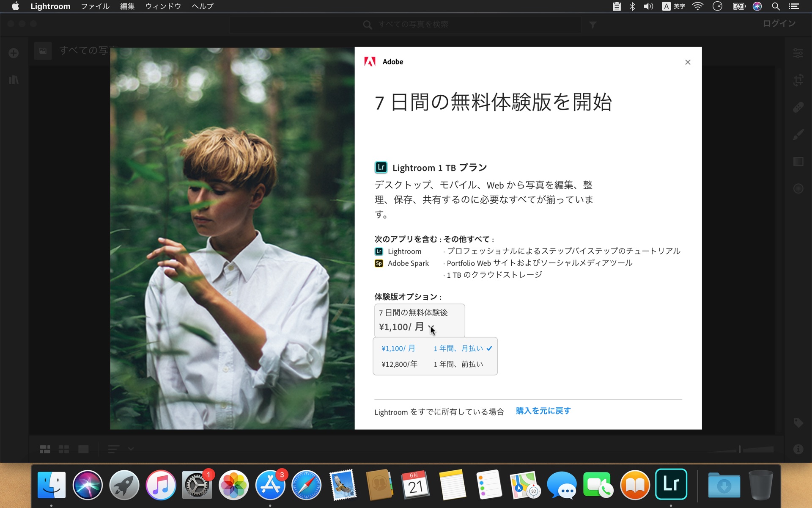This screenshot has width=812, height=508.
Task: Open Lightroom icon in the Dock
Action: (671, 485)
